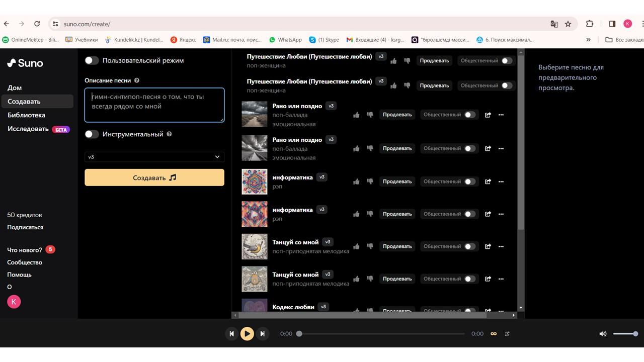The width and height of the screenshot is (644, 362).
Task: Share the upper Танцуй со мной song
Action: (x=488, y=246)
